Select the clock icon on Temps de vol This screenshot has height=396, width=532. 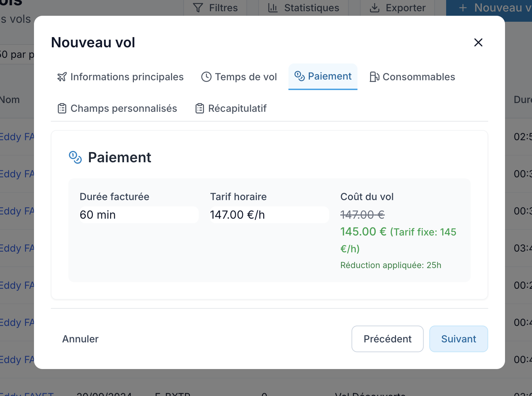pos(206,76)
